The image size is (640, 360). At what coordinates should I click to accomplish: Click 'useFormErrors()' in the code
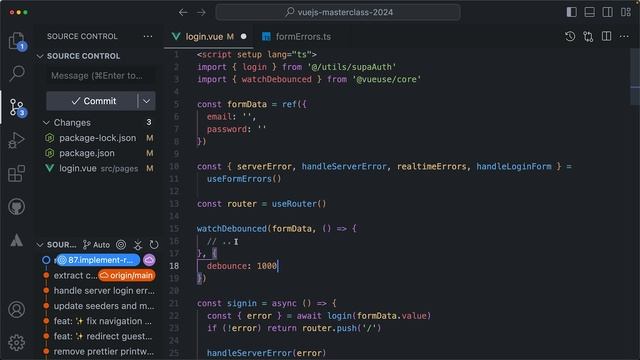(x=244, y=179)
